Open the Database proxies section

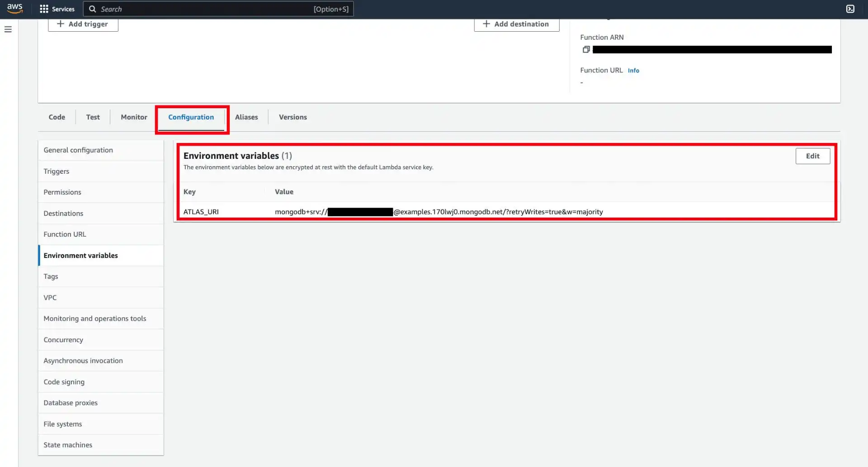pos(70,402)
